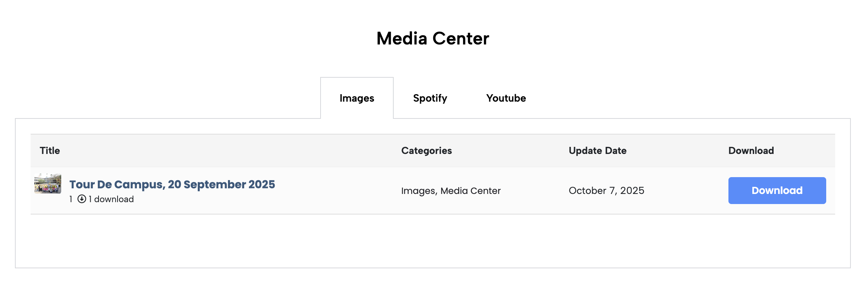Open the Spotify tab
Image resolution: width=868 pixels, height=284 pixels.
430,98
